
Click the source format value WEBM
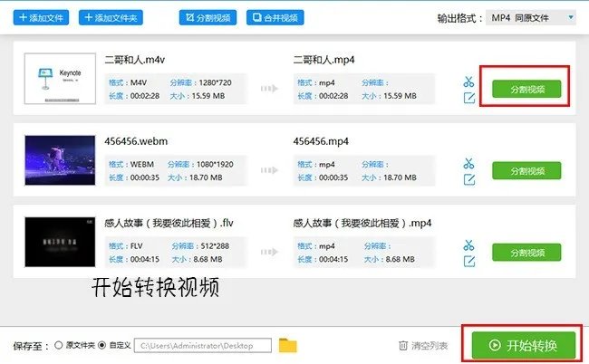tap(142, 165)
